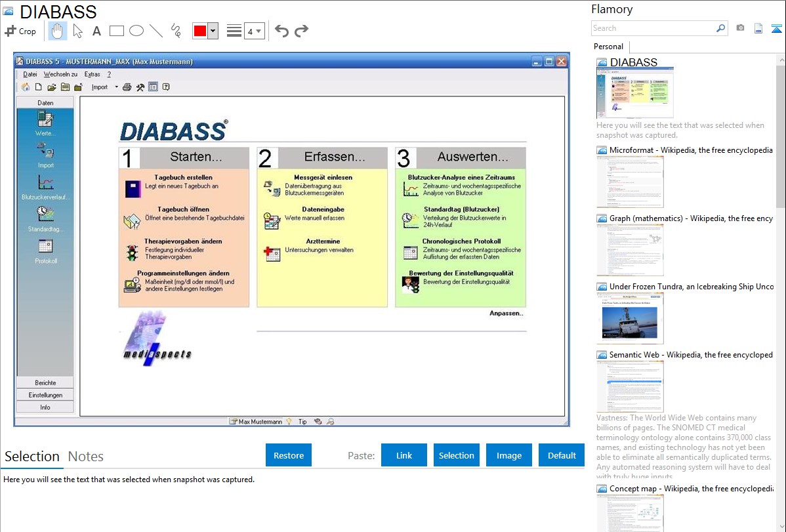Click the Paste Link button
The width and height of the screenshot is (786, 532).
(x=404, y=455)
